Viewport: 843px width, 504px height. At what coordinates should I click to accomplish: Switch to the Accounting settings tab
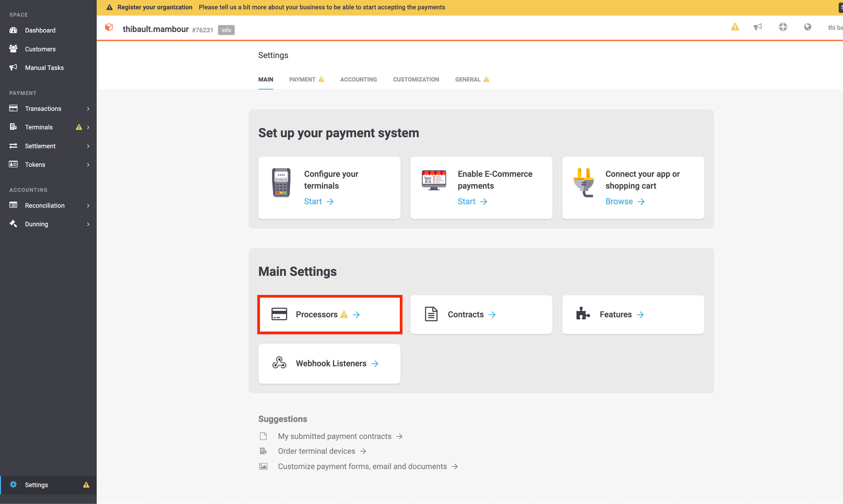pos(358,79)
